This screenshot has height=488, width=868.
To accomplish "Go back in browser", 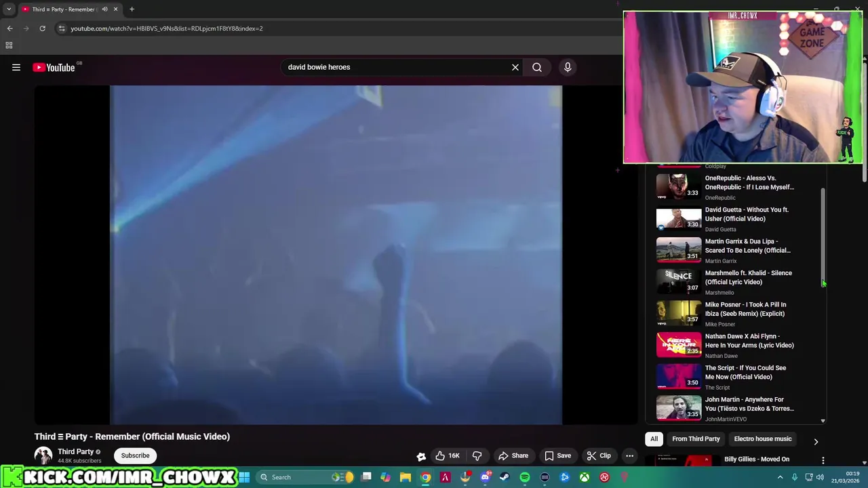I will click(x=9, y=28).
